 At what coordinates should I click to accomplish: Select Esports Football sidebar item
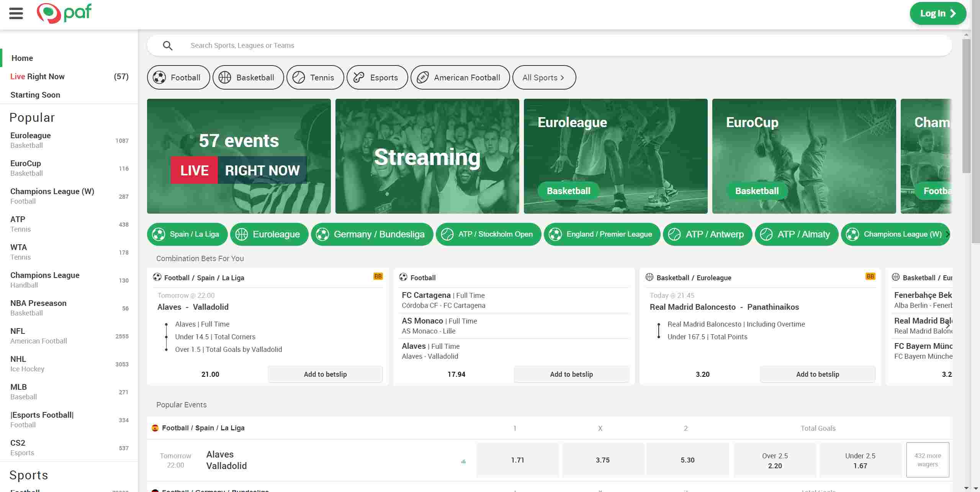point(69,420)
